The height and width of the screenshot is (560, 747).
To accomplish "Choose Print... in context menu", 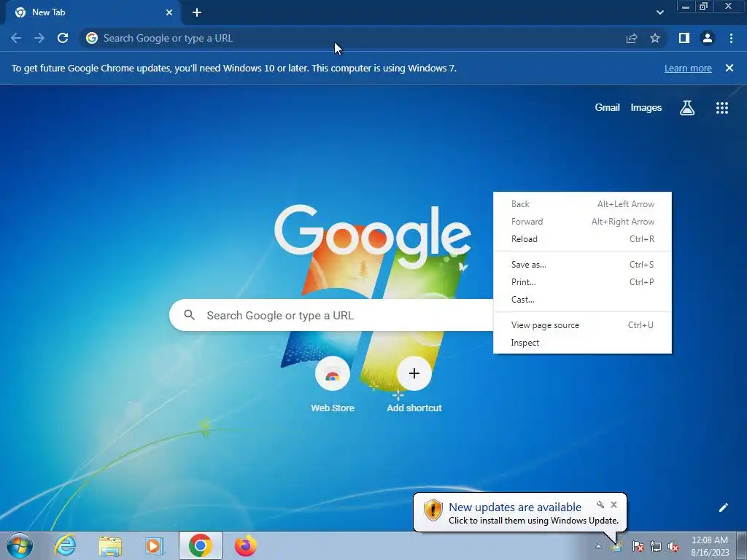I will (582, 282).
